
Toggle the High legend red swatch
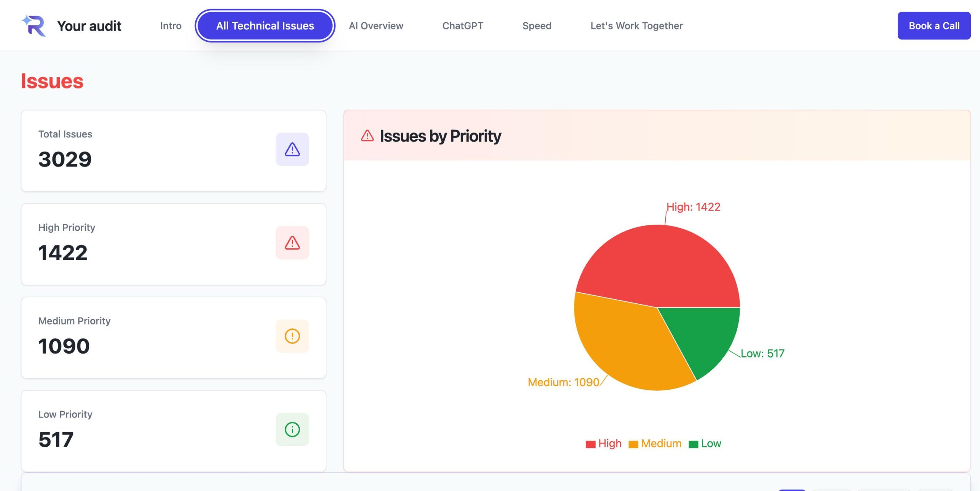coord(590,444)
